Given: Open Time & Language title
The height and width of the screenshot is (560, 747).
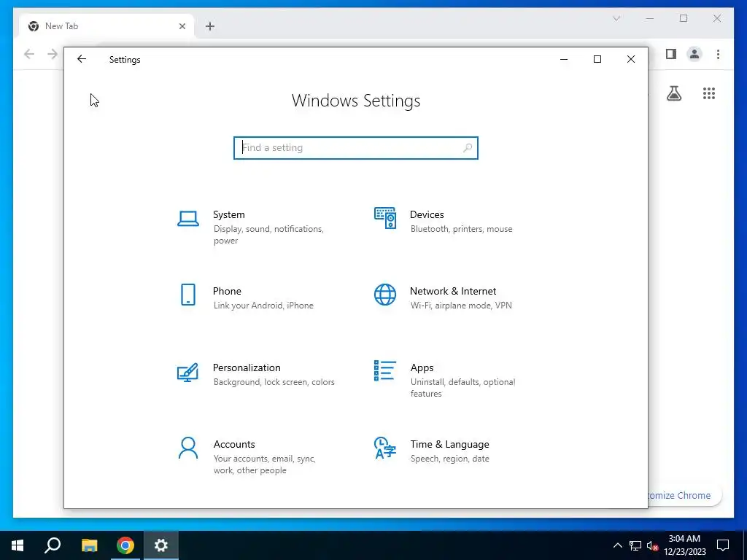Looking at the screenshot, I should tap(449, 445).
